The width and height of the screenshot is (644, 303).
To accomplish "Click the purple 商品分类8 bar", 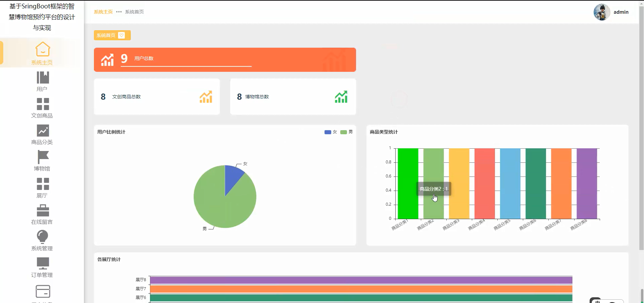I will [587, 184].
